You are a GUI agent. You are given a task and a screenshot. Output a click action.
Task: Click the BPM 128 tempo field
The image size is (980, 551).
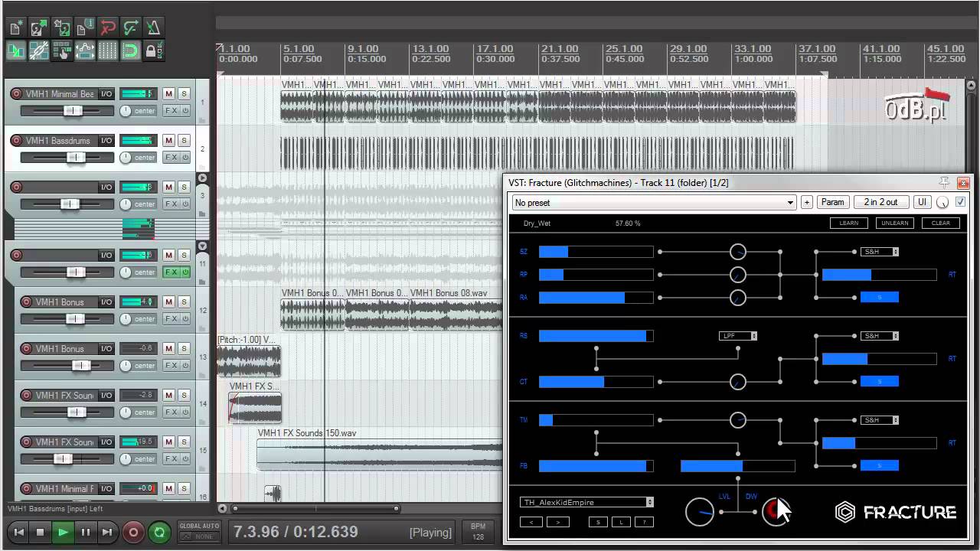(x=479, y=532)
